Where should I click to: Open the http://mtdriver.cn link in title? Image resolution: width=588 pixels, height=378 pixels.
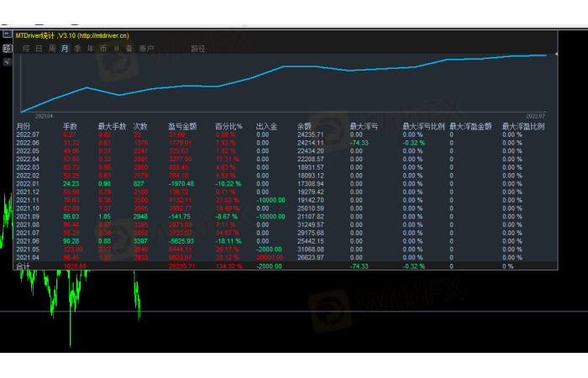(x=103, y=35)
